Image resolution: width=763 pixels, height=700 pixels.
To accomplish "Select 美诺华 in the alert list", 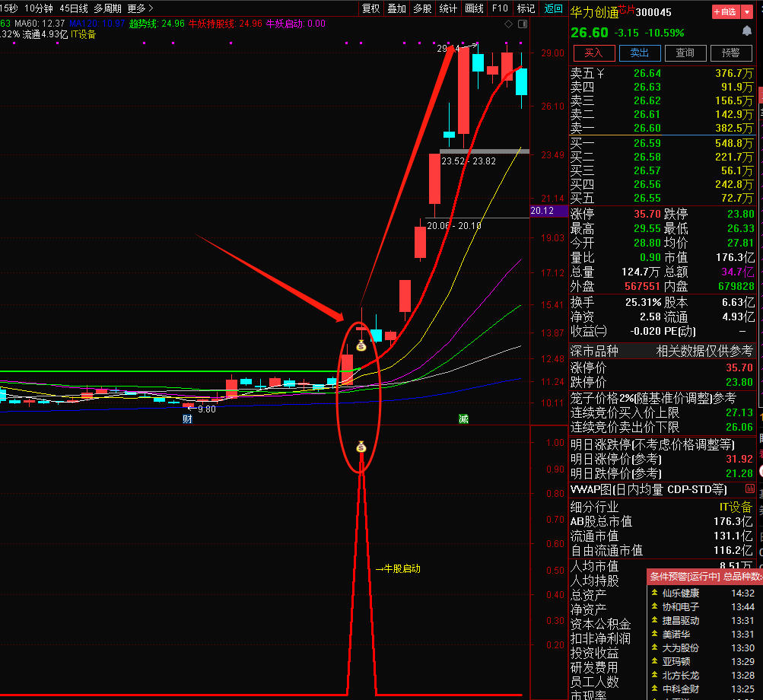I will (x=676, y=634).
